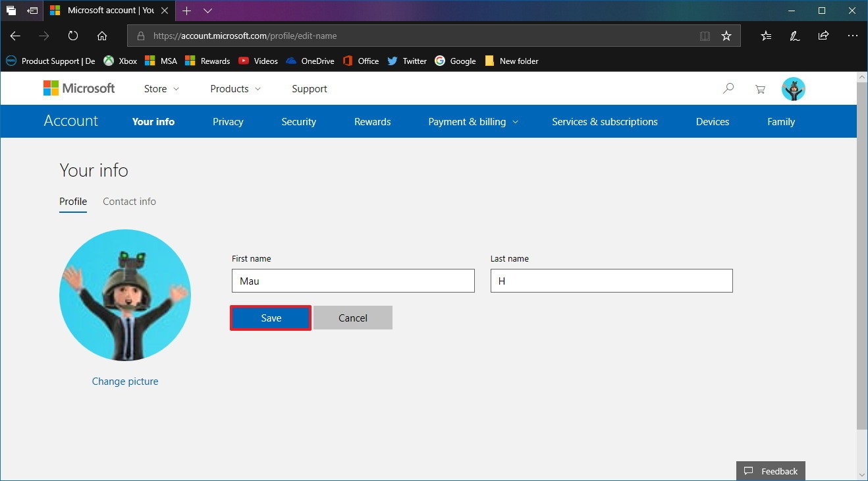Open the Xbox favorite from the bookmarks bar
Screen dimensions: 868x481
tap(120, 61)
